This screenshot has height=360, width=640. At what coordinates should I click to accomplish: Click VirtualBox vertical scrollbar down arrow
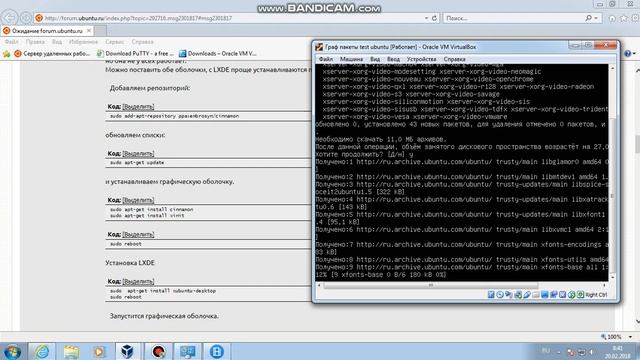point(612,278)
